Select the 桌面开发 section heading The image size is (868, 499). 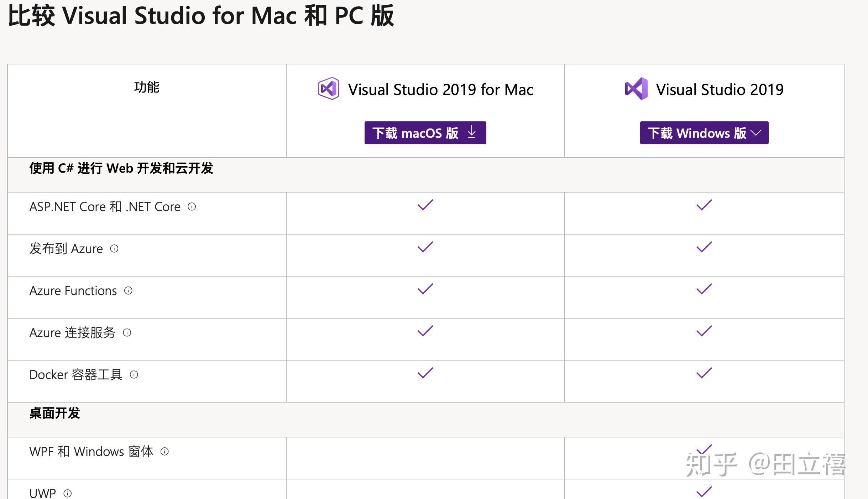[x=55, y=414]
